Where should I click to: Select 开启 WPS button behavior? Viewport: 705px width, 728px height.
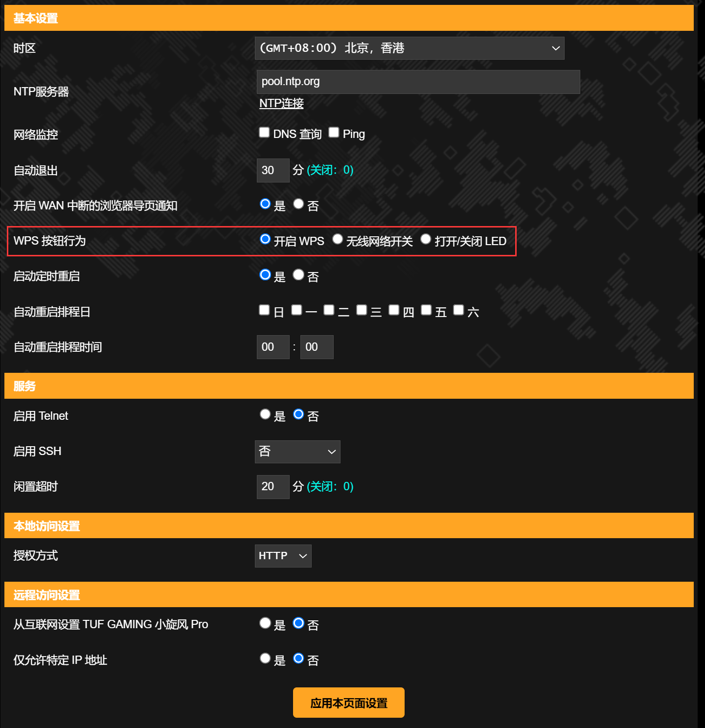(x=265, y=239)
